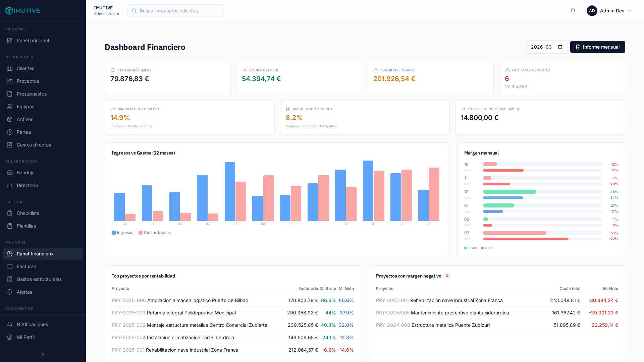Click the Activos box icon in sidebar
Viewport: 644px width, 362px height.
pyautogui.click(x=10, y=119)
